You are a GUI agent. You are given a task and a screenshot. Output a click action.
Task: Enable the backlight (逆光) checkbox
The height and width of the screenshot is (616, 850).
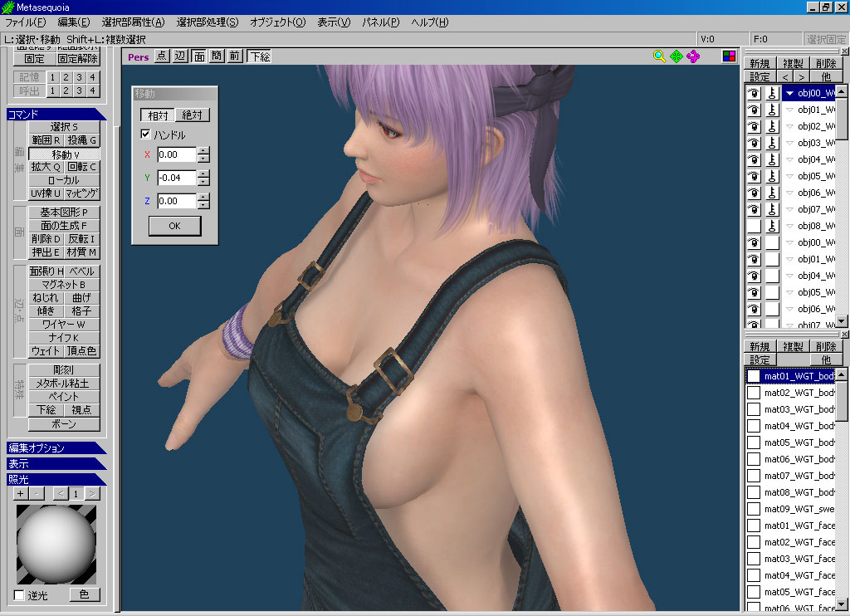[19, 595]
